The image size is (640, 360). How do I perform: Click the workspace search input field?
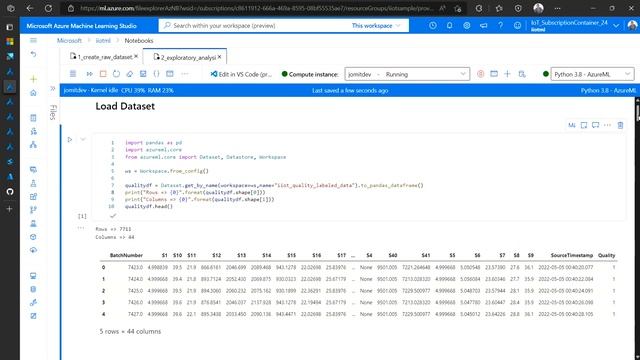tap(256, 25)
